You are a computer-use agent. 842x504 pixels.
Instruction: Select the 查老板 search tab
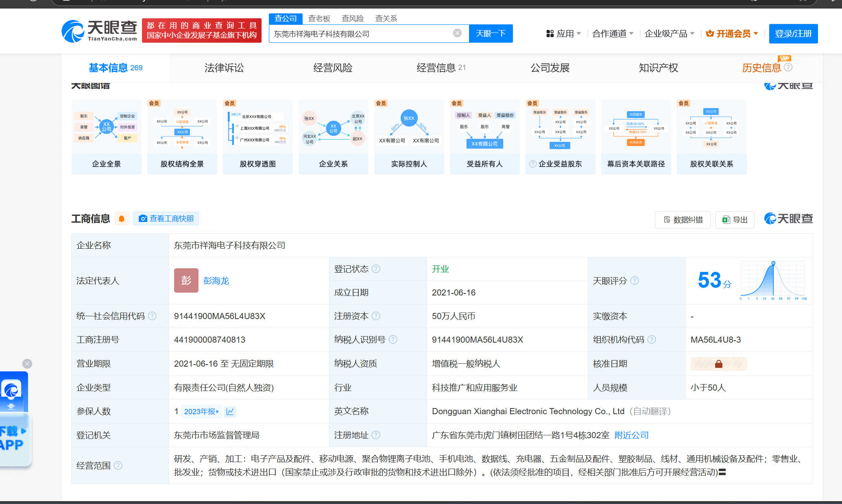pyautogui.click(x=319, y=19)
